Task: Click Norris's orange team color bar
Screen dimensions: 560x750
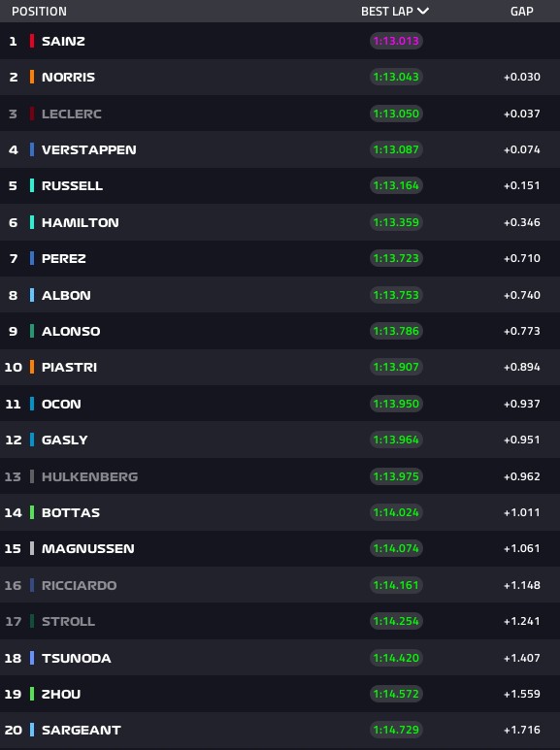Action: tap(32, 77)
